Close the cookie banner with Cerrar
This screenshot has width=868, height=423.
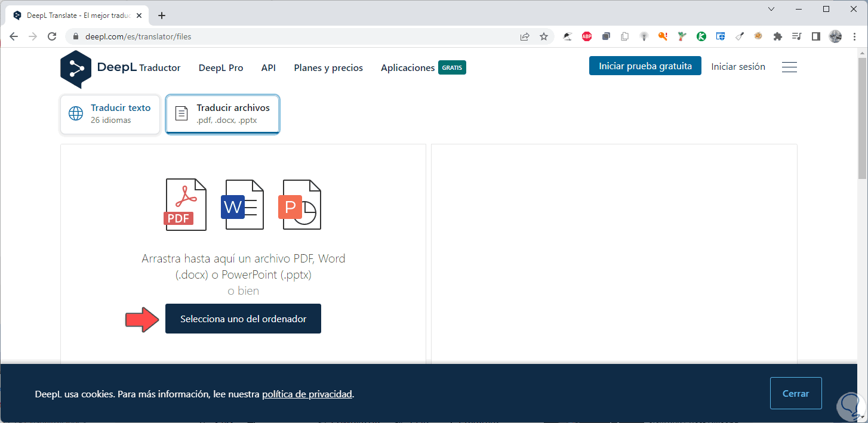pos(796,393)
